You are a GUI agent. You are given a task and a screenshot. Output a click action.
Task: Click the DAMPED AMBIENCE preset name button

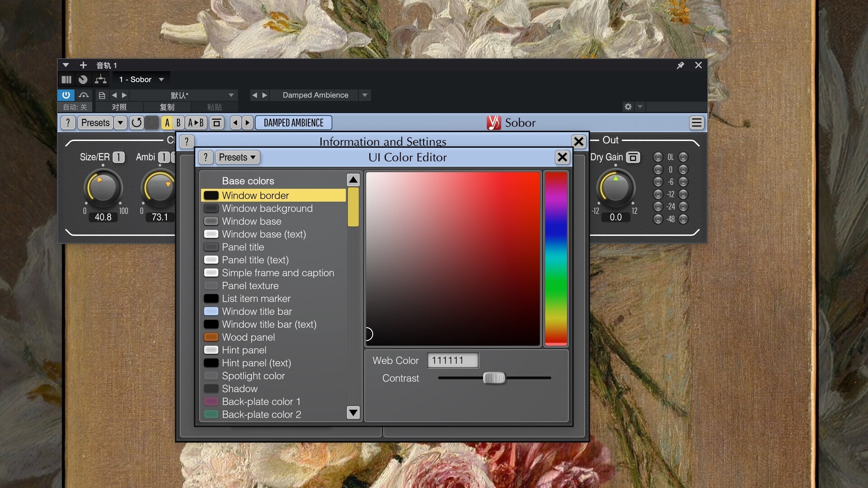point(293,123)
